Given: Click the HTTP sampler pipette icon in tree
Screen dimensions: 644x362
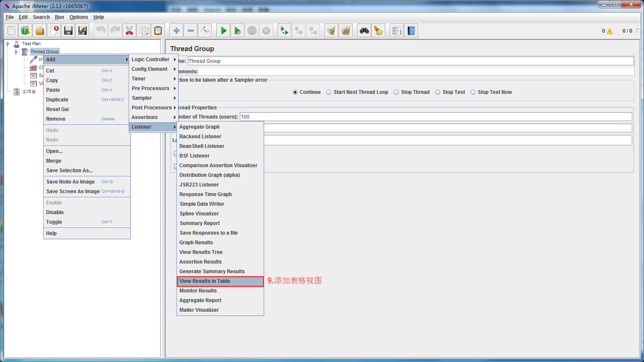Looking at the screenshot, I should [34, 59].
